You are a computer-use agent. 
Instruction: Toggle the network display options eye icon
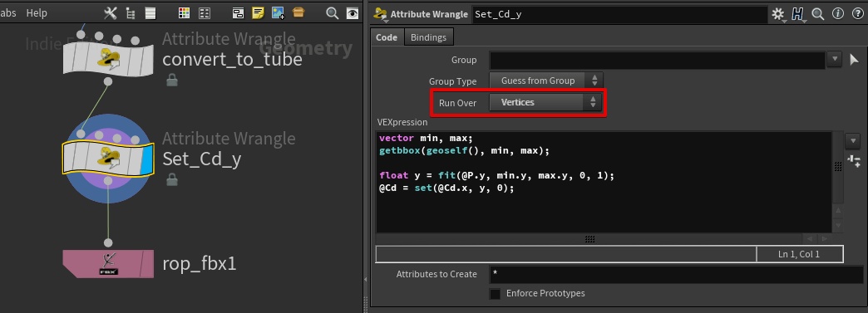(x=352, y=13)
